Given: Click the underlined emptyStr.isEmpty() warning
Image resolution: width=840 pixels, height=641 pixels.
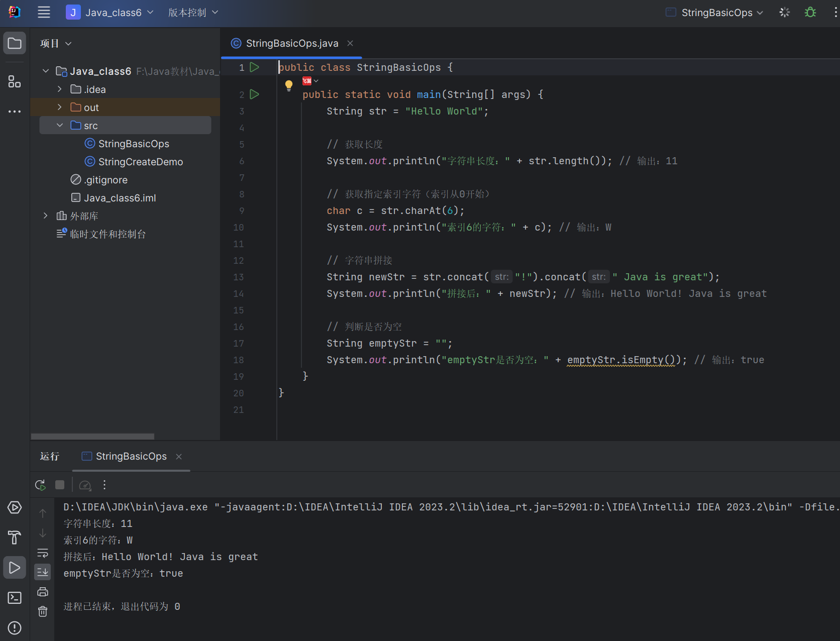Looking at the screenshot, I should 621,360.
